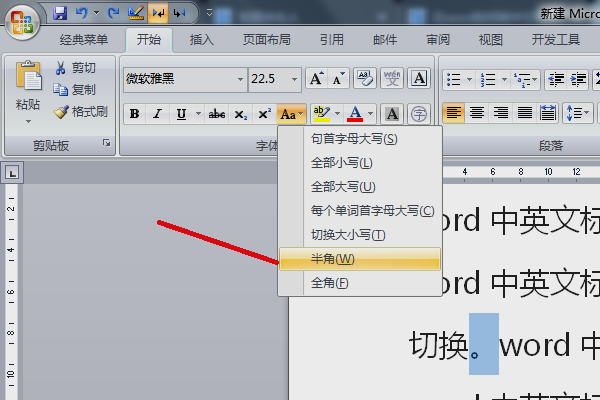Toggle character shading icon
Viewport: 600px width, 400px height.
pos(392,114)
